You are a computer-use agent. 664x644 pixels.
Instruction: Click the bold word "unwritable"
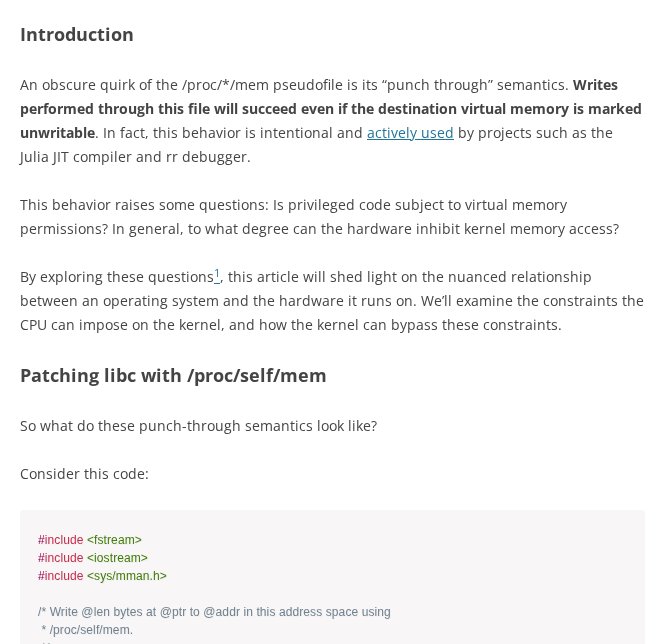[57, 133]
